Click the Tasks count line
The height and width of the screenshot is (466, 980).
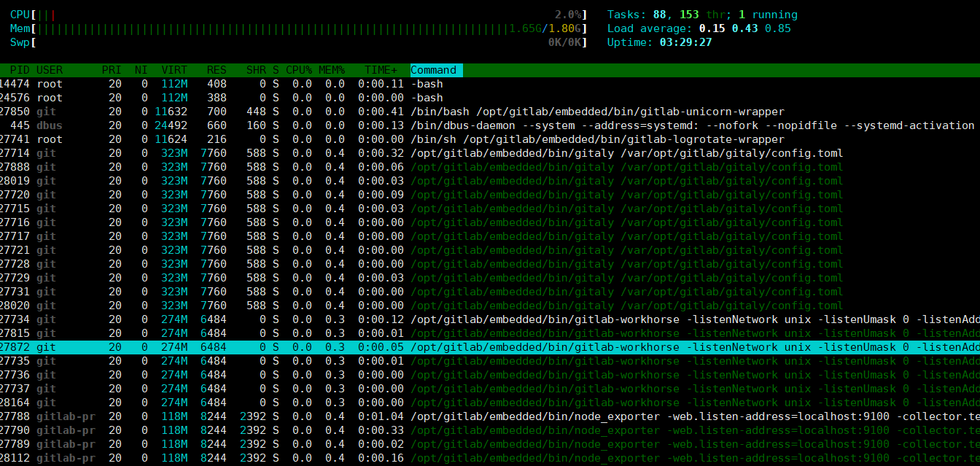click(x=702, y=15)
